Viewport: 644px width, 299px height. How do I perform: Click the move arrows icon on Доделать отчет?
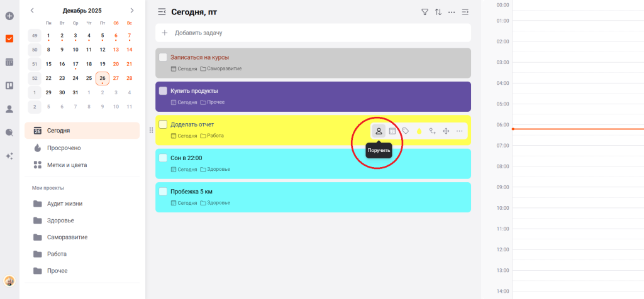(446, 131)
